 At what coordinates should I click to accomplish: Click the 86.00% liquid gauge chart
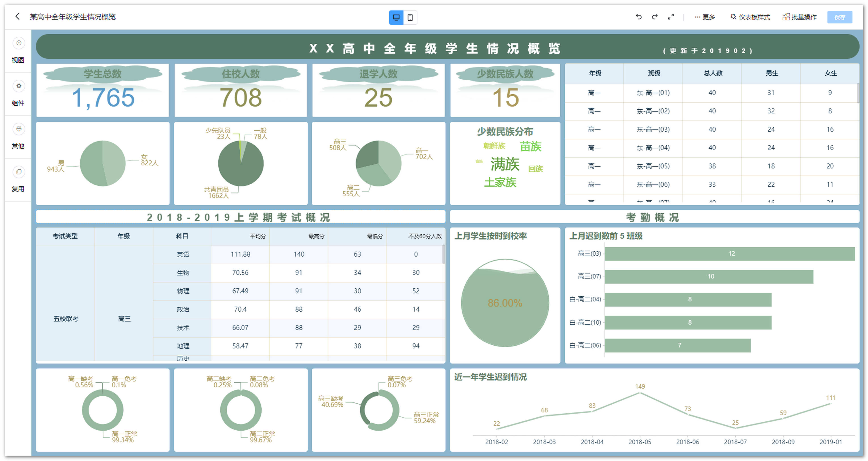(505, 303)
